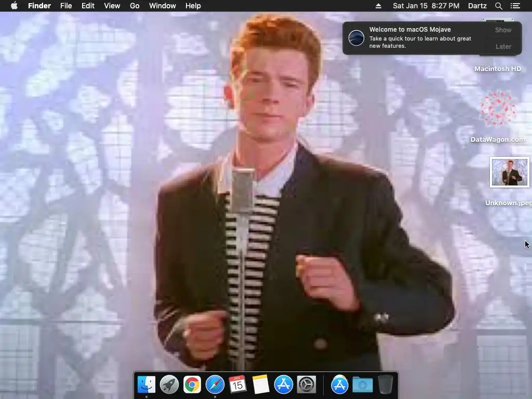
Task: Open the Finder menu in the menu bar
Action: (39, 6)
